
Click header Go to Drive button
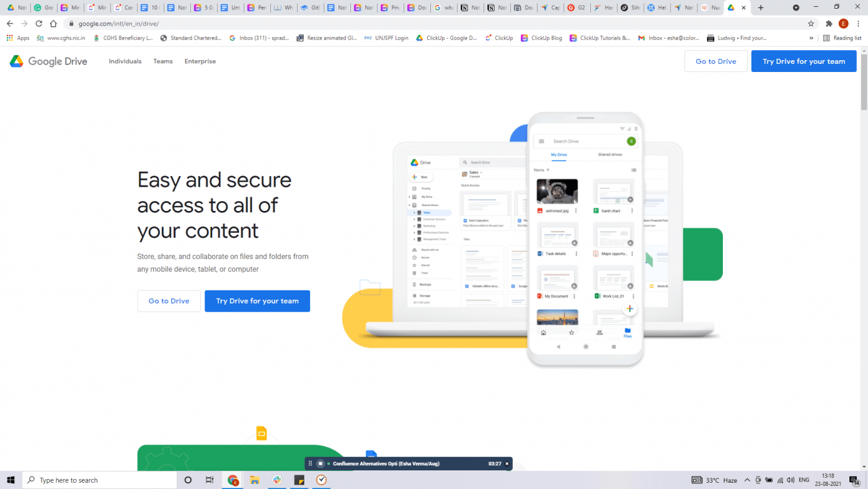click(716, 61)
